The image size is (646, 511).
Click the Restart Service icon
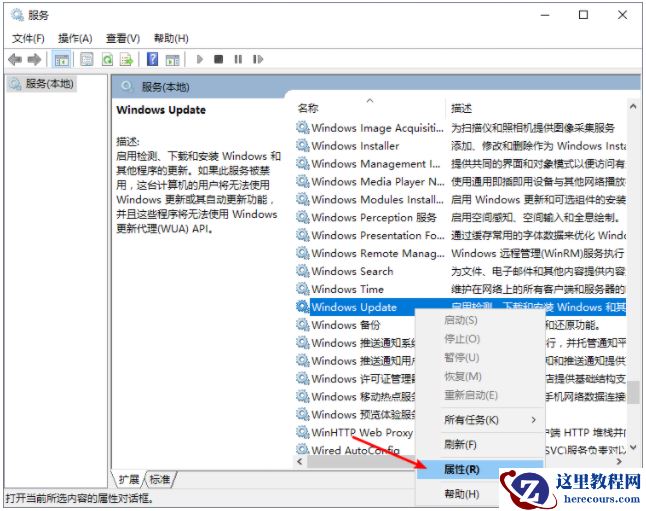coord(258,59)
